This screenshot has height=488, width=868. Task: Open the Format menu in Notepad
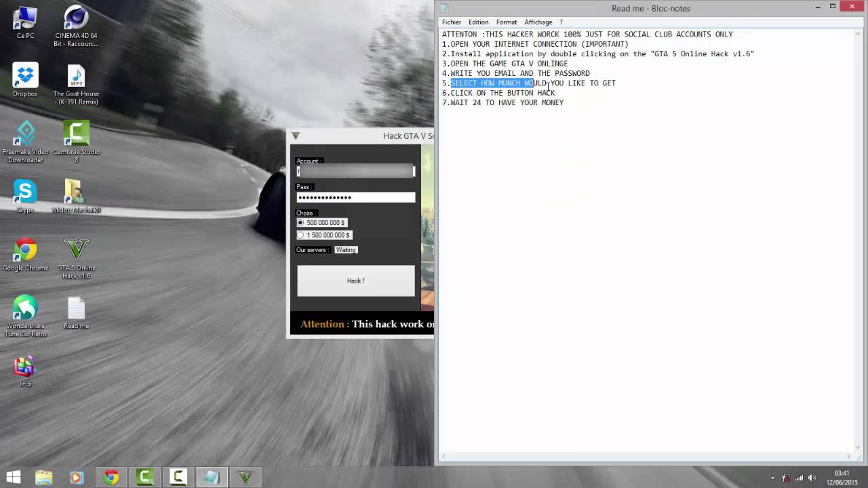coord(507,22)
